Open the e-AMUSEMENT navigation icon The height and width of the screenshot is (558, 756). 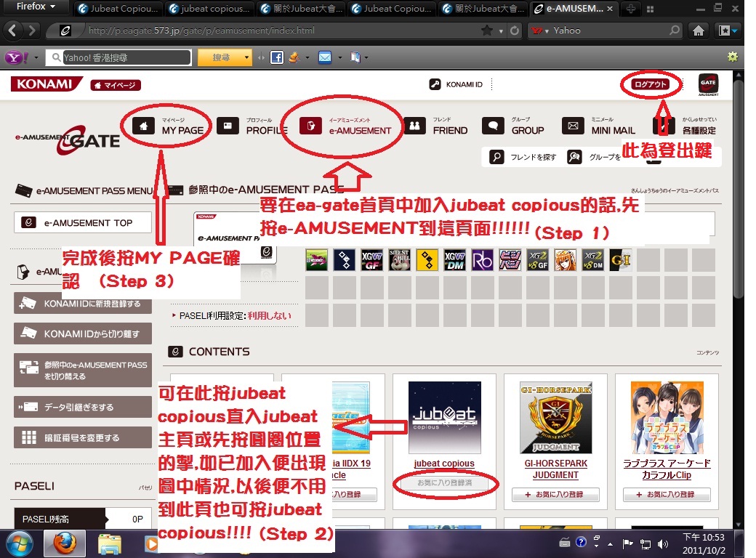(310, 126)
